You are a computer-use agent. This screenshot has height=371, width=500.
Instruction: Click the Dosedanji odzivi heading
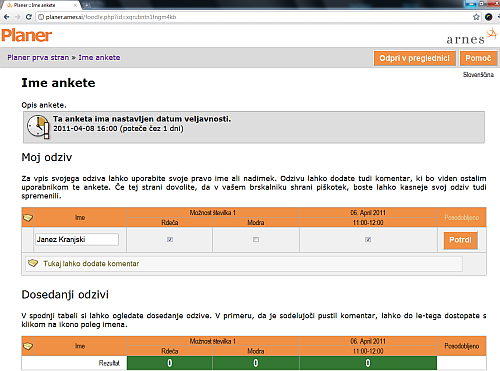pyautogui.click(x=65, y=294)
